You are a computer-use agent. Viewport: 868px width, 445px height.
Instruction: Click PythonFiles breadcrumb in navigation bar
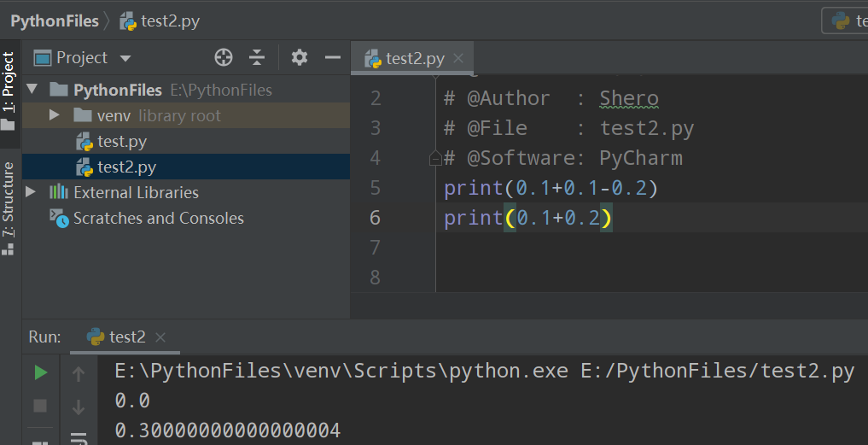(55, 21)
